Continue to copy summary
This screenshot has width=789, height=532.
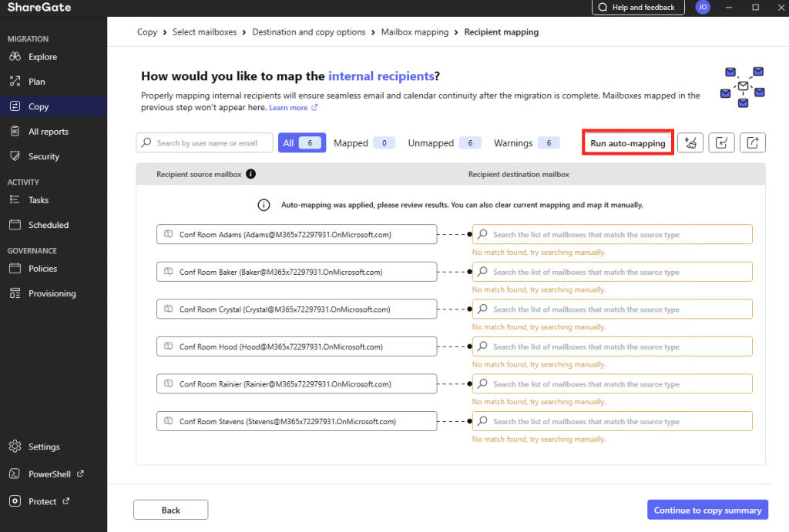(x=707, y=510)
